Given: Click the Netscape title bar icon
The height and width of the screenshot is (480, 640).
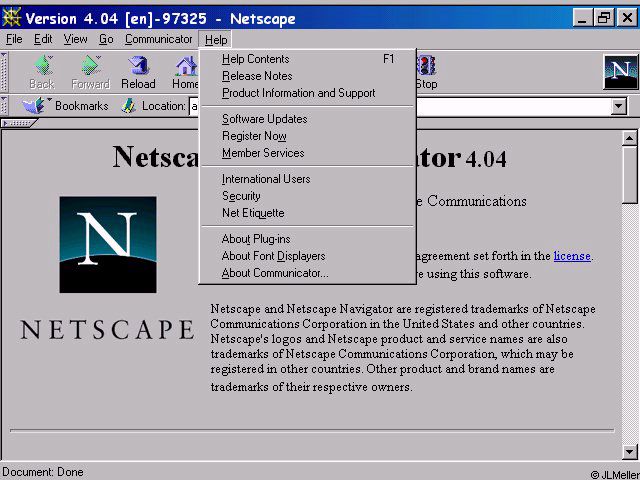Looking at the screenshot, I should pos(11,18).
